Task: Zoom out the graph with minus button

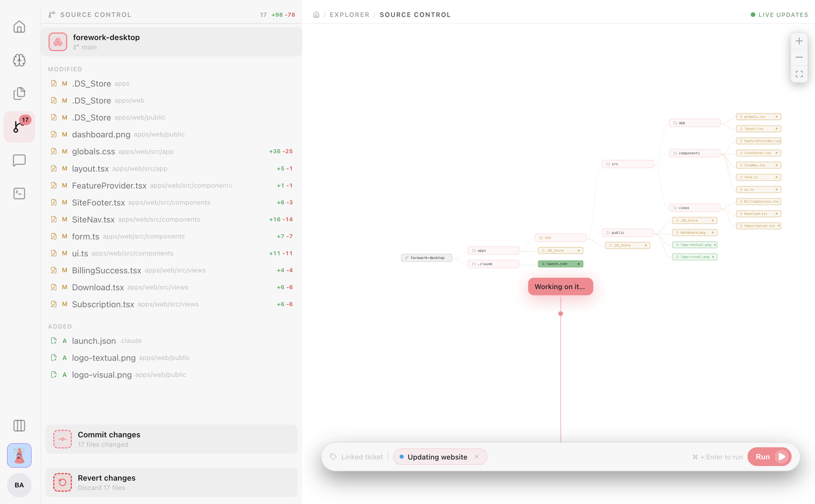Action: [799, 57]
